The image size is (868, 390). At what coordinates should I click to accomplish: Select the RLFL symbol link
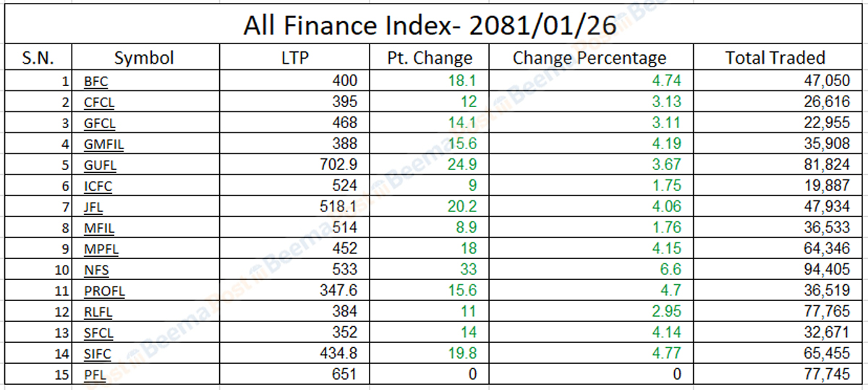98,313
